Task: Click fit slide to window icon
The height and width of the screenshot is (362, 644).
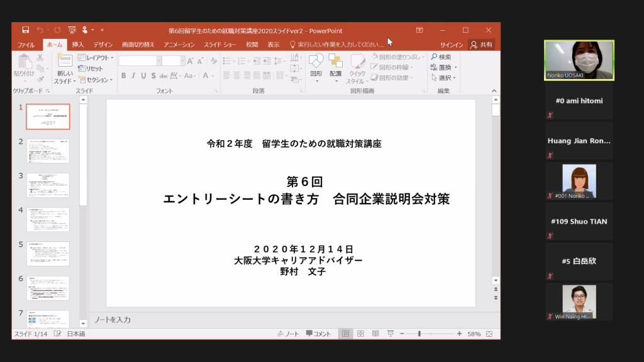Action: coord(489,334)
